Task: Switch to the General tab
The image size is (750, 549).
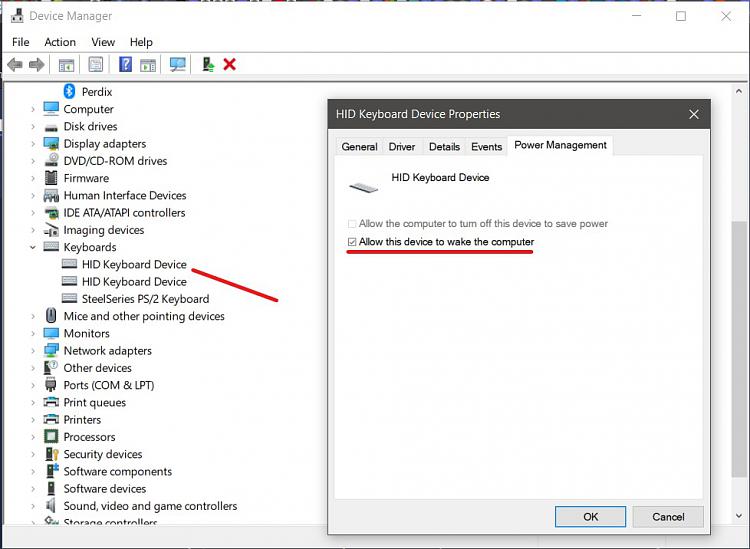Action: coord(359,147)
